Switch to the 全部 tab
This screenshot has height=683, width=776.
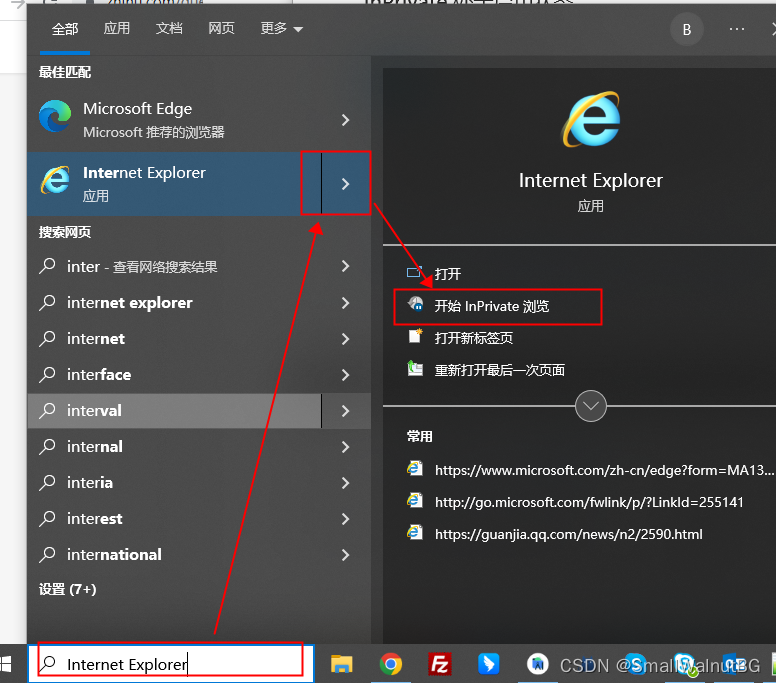click(65, 29)
